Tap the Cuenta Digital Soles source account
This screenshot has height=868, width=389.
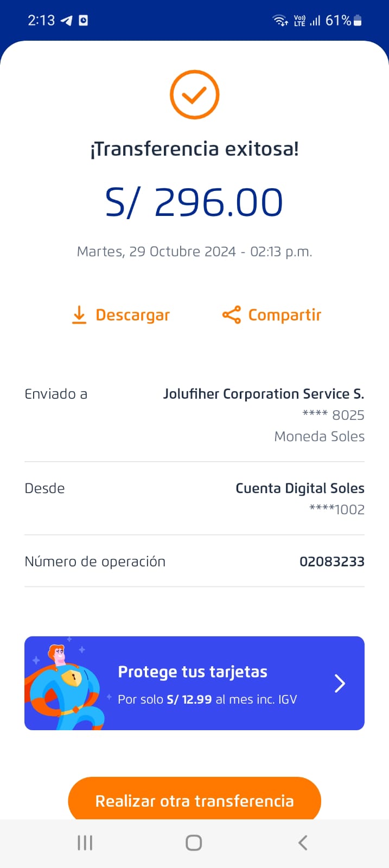coord(299,488)
